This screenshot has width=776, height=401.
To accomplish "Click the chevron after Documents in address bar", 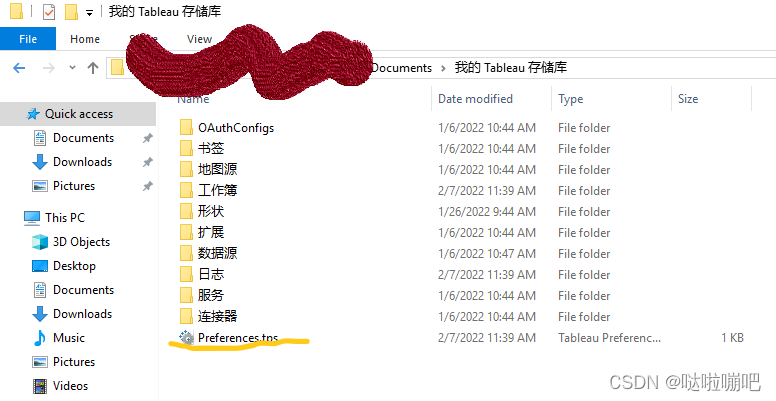I will point(443,68).
